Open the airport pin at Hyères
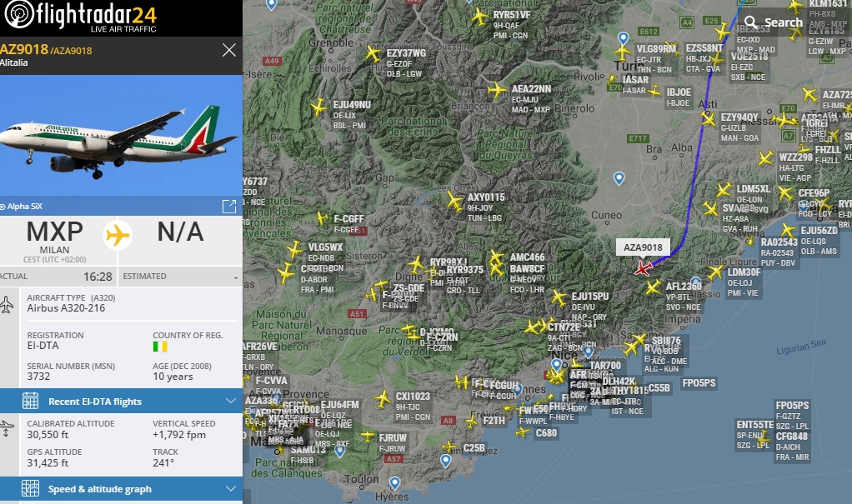852x504 pixels. [394, 483]
